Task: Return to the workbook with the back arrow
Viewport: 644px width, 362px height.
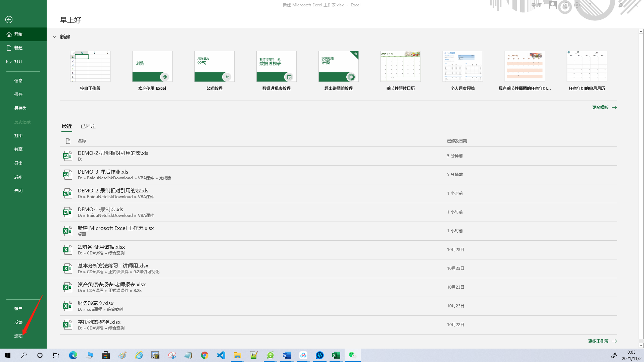Action: click(x=9, y=20)
